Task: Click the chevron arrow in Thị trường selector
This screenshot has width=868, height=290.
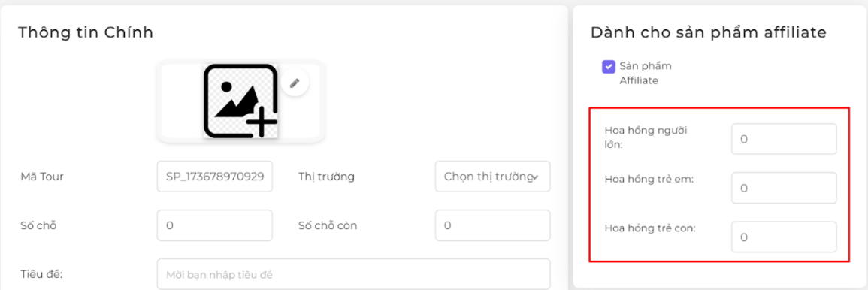Action: (535, 177)
